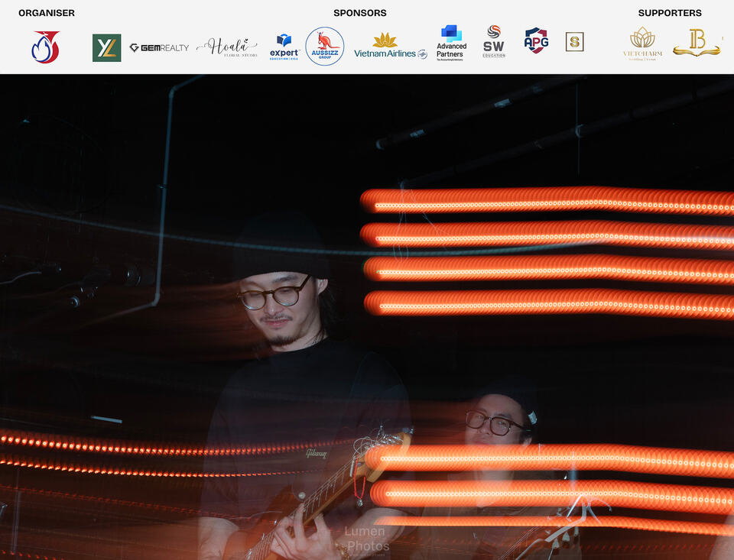Open the green YL sponsor logo
The image size is (734, 560).
pos(107,47)
